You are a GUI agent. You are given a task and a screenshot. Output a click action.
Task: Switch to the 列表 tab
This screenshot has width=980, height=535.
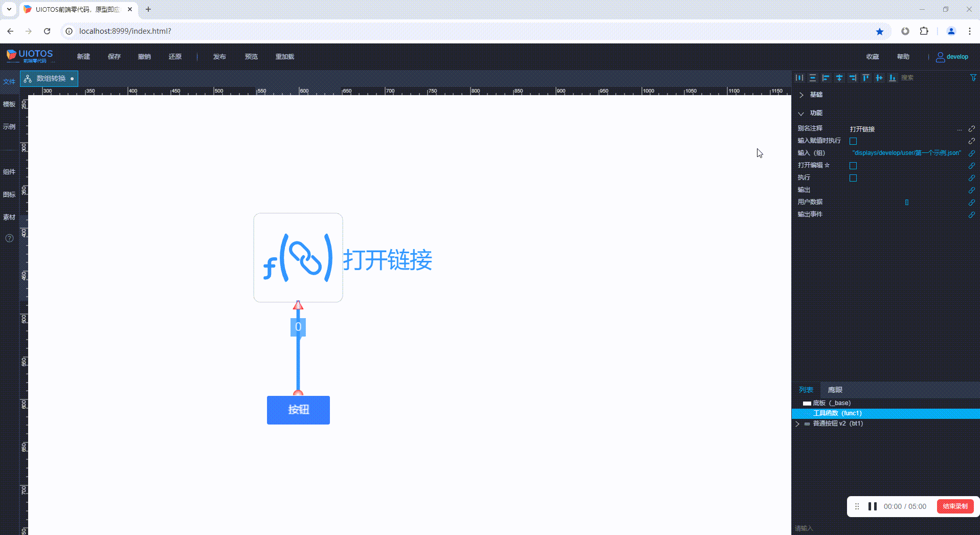(806, 390)
